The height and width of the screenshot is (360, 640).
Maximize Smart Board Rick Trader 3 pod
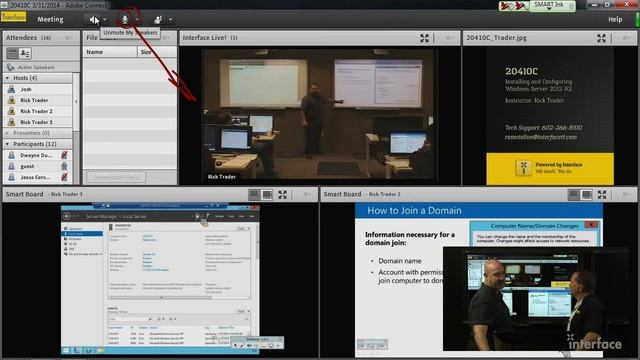(282, 195)
